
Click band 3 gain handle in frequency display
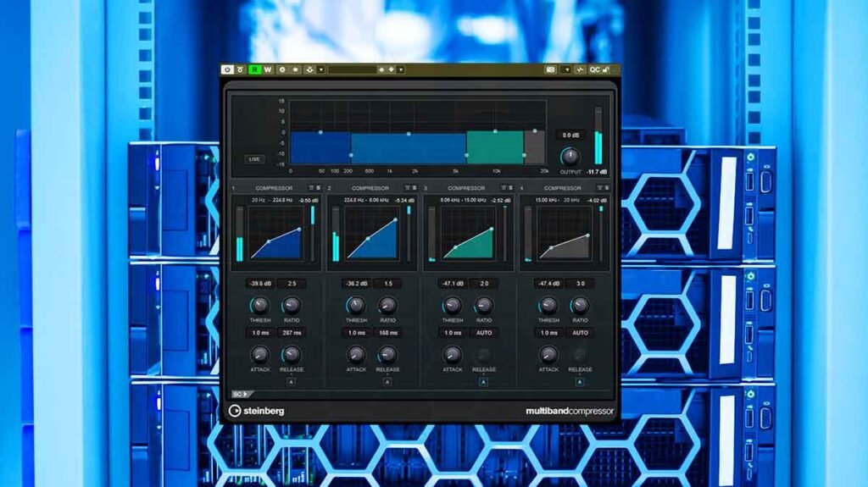(495, 131)
